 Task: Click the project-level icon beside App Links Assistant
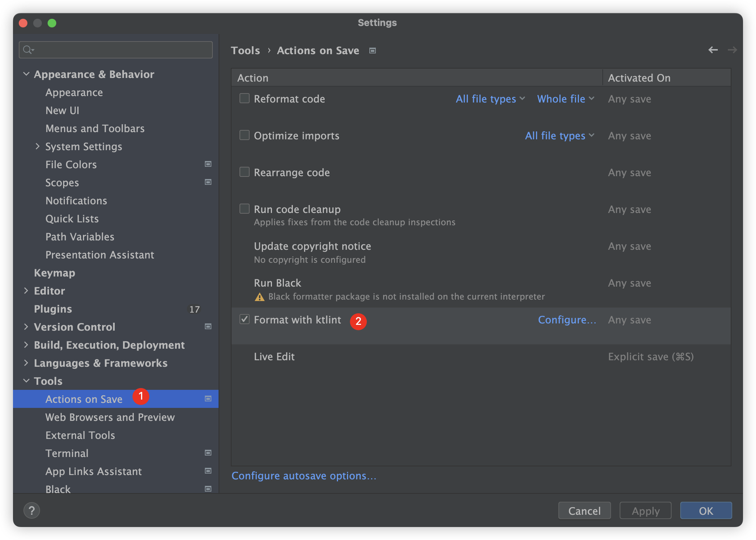[208, 471]
